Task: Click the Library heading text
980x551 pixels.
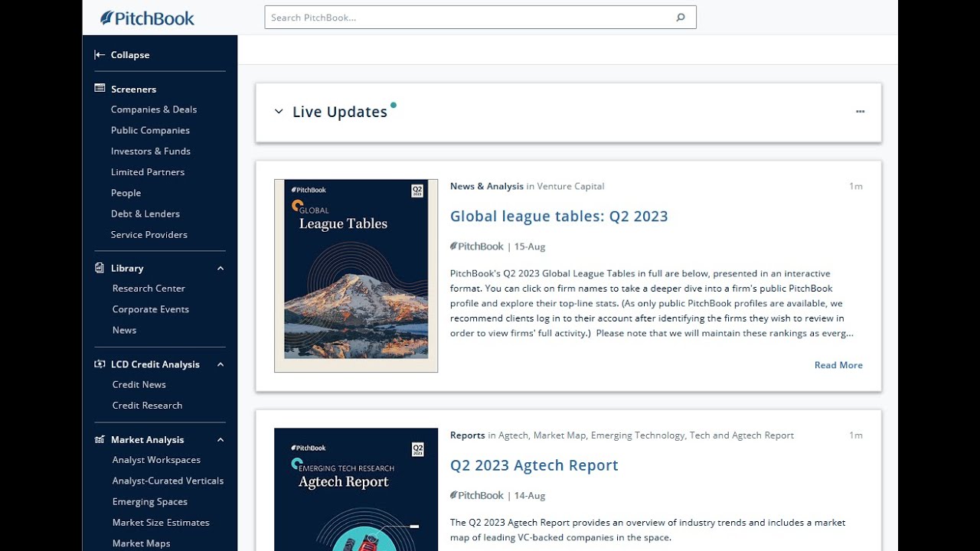Action: pyautogui.click(x=127, y=268)
